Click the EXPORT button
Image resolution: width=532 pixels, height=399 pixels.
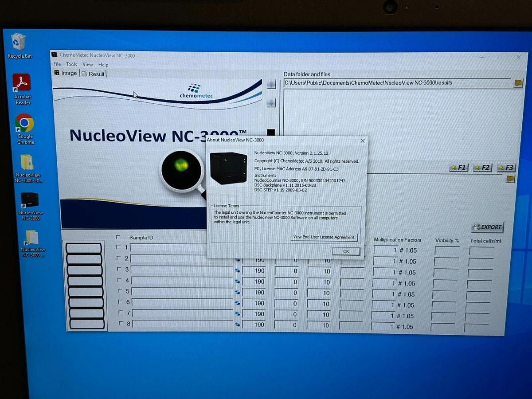(x=487, y=227)
